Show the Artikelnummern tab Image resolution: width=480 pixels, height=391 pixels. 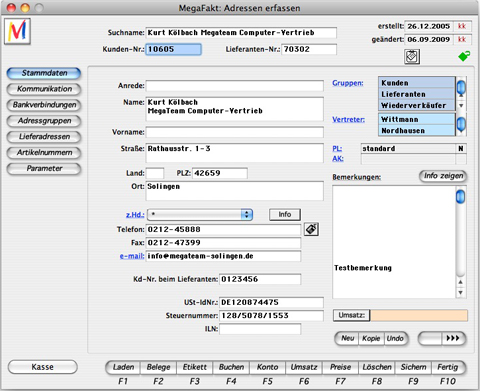(x=44, y=153)
